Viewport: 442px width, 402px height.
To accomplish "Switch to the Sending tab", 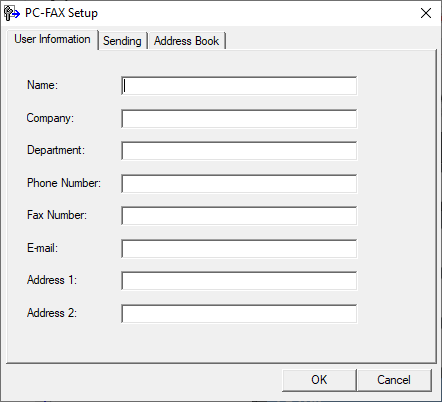I will 122,41.
